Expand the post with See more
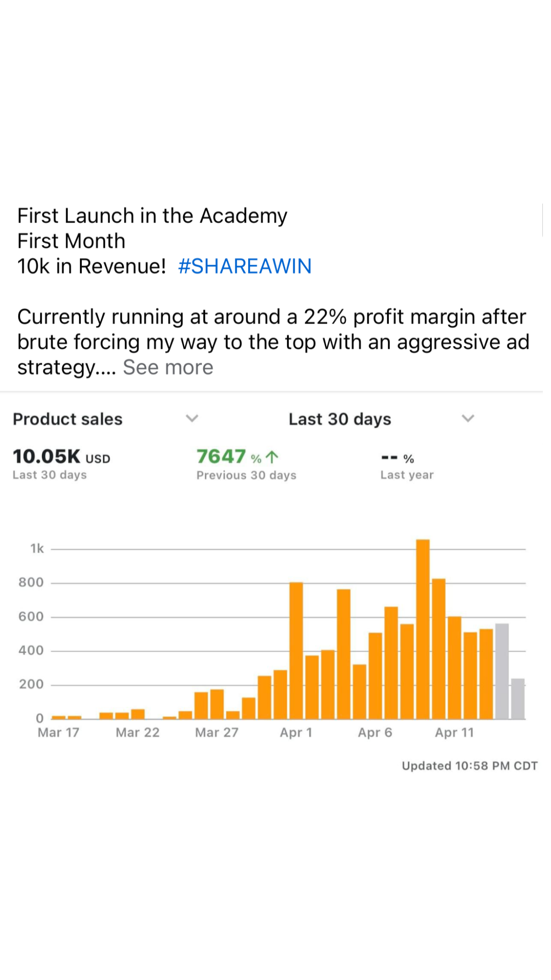 point(168,367)
